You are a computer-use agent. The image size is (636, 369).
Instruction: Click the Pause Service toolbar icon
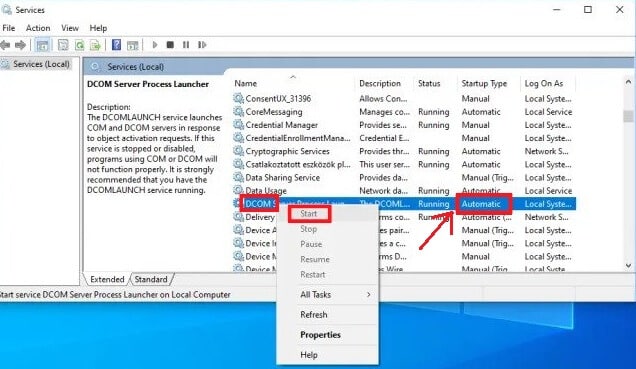[186, 45]
